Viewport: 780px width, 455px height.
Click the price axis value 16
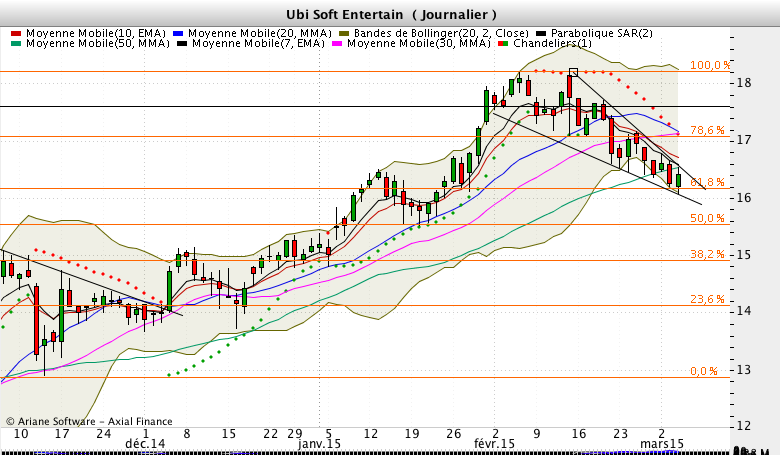(744, 198)
